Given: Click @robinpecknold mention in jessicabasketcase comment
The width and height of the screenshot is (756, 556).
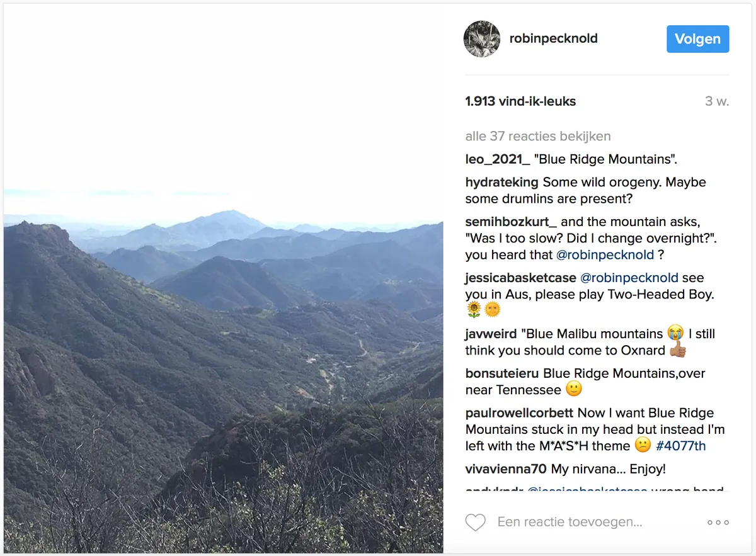Looking at the screenshot, I should point(629,278).
